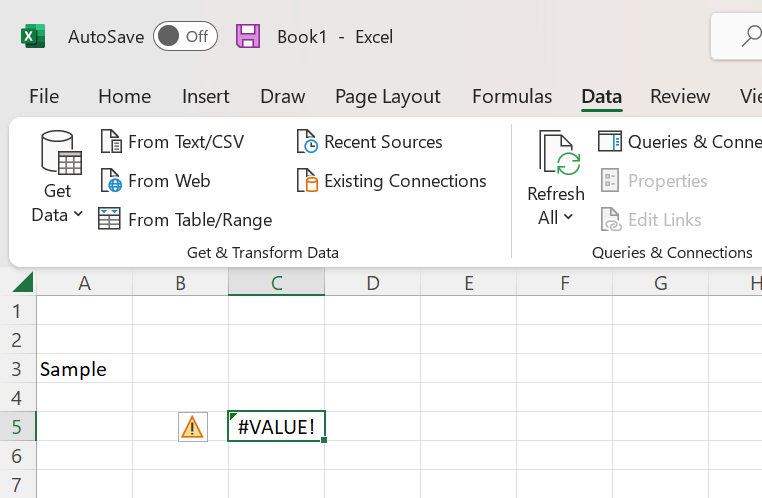Load data From Table/Range

click(185, 220)
